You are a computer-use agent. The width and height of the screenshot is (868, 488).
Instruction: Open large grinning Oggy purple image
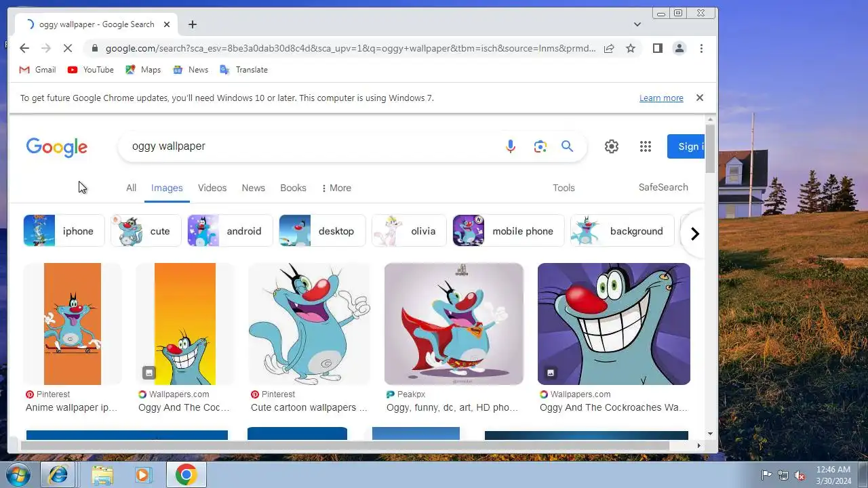coord(614,324)
